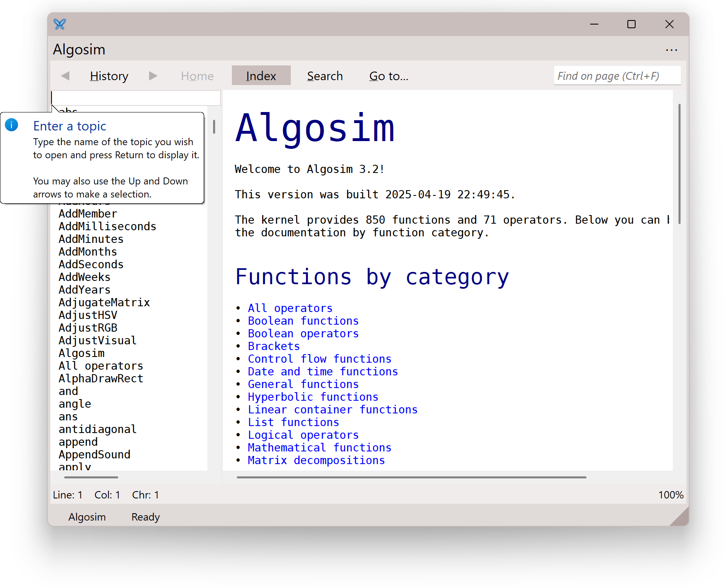Select AdjugateMatrix in the index list
Screen dimensions: 728x588
tap(104, 302)
